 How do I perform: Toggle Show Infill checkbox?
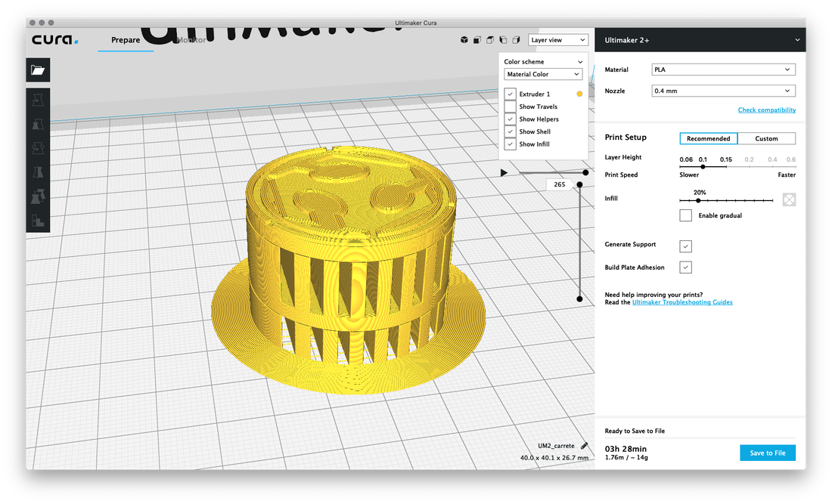click(511, 144)
